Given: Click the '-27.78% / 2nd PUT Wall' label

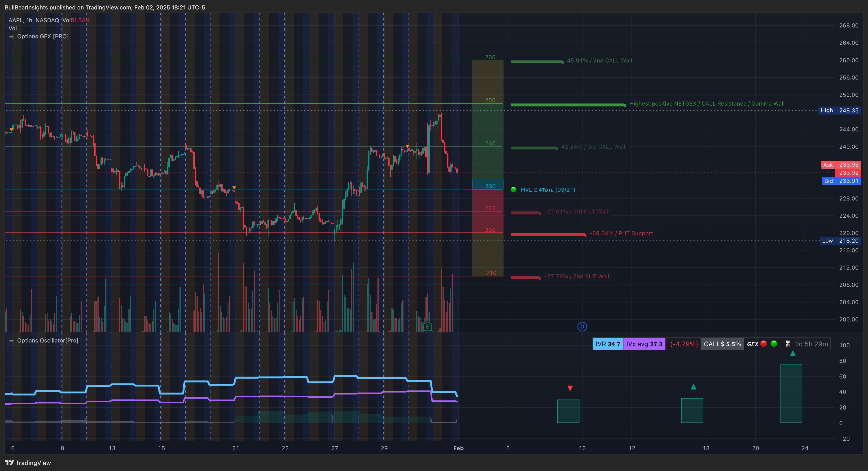Looking at the screenshot, I should coord(577,276).
